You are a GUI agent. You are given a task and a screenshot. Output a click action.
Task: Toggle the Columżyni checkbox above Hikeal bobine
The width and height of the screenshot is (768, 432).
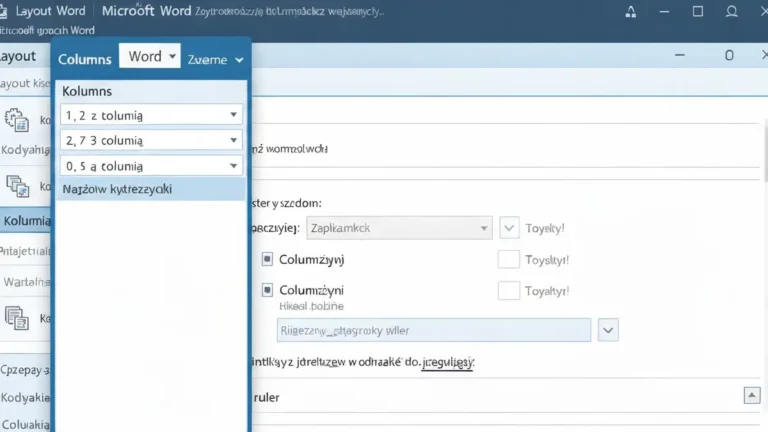click(267, 290)
